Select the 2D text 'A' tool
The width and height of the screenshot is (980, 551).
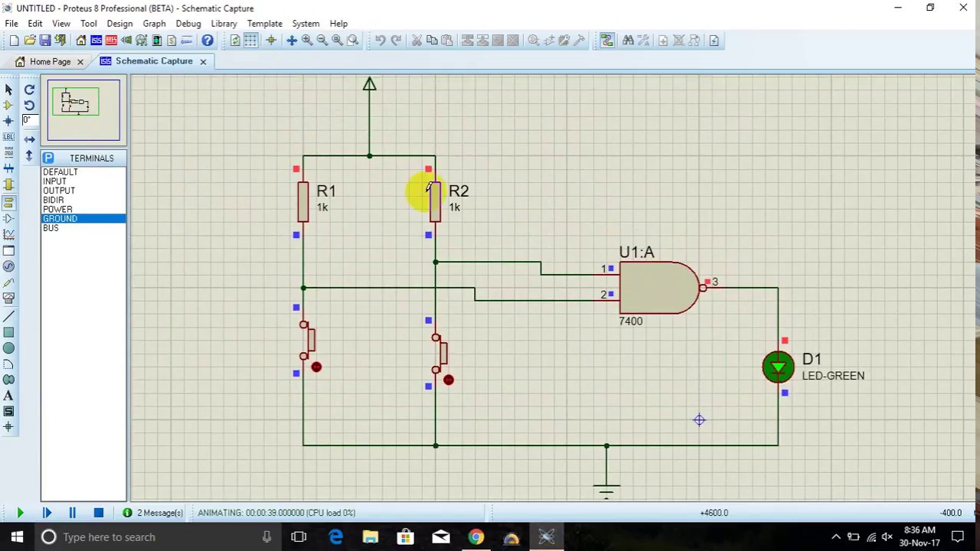point(8,396)
